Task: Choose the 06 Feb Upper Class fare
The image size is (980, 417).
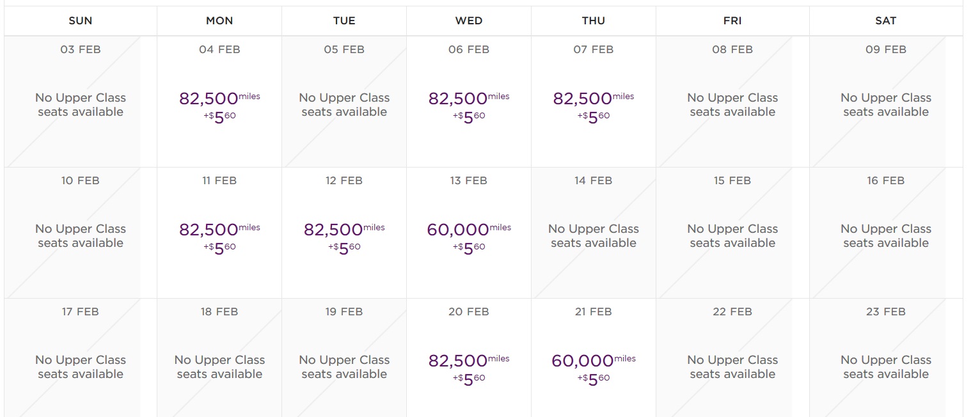Action: click(x=469, y=107)
